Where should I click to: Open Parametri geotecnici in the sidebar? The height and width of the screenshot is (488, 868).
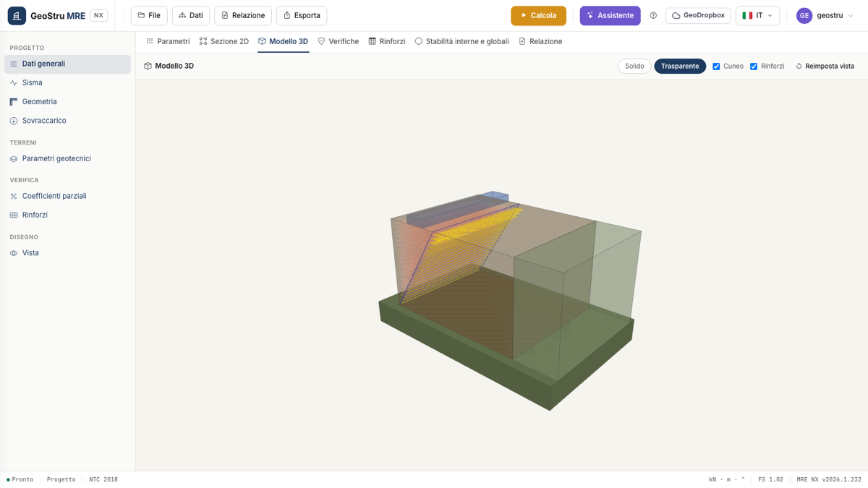coord(67,158)
